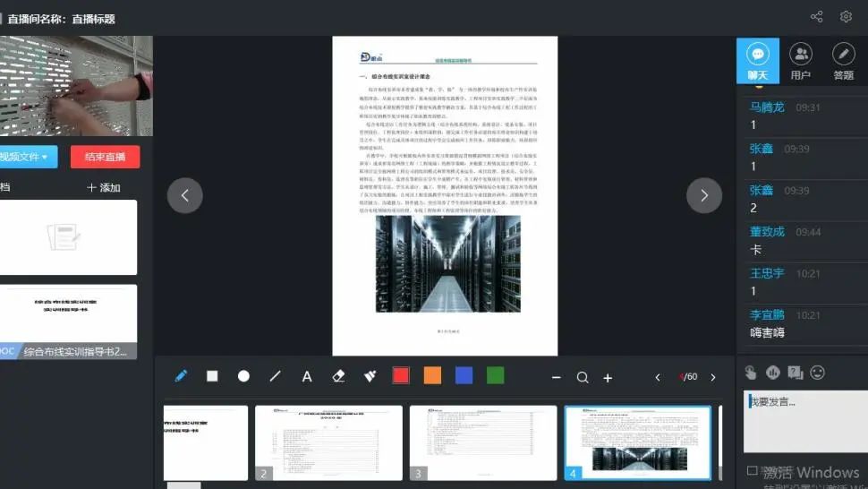Click the 结束直播 end broadcast button
Viewport: 868px width, 489px height.
[106, 157]
